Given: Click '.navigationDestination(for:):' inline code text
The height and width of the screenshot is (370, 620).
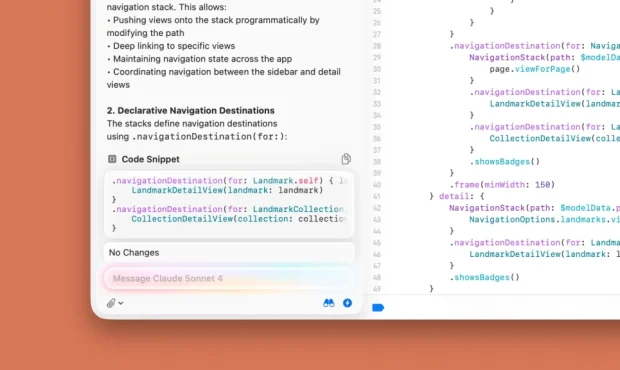Looking at the screenshot, I should click(x=210, y=137).
